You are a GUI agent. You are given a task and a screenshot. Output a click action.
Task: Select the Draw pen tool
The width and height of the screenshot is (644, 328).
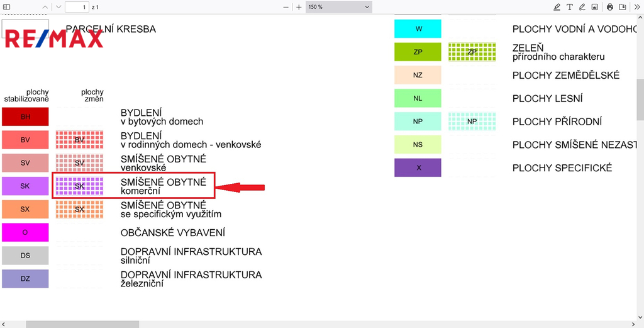[x=582, y=7]
